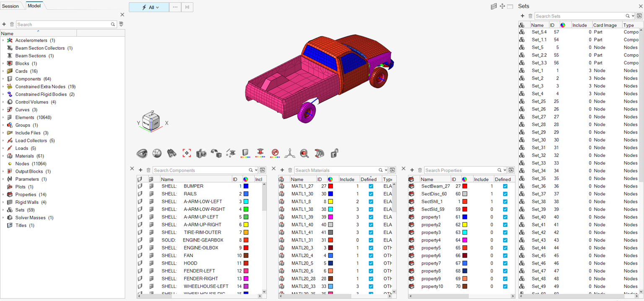Click the three-arrow axes icon
The image size is (644, 301).
click(x=290, y=153)
